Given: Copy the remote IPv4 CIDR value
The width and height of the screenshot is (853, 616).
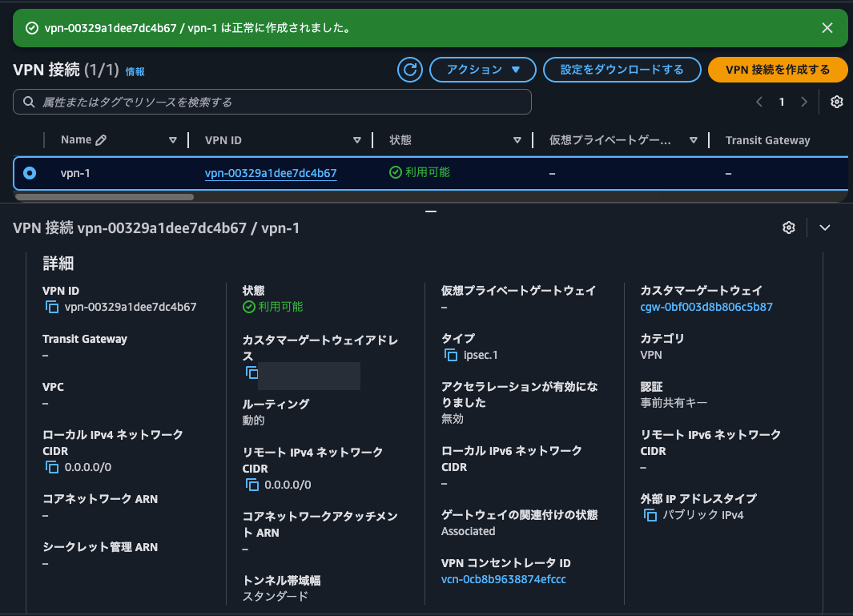Looking at the screenshot, I should (252, 484).
